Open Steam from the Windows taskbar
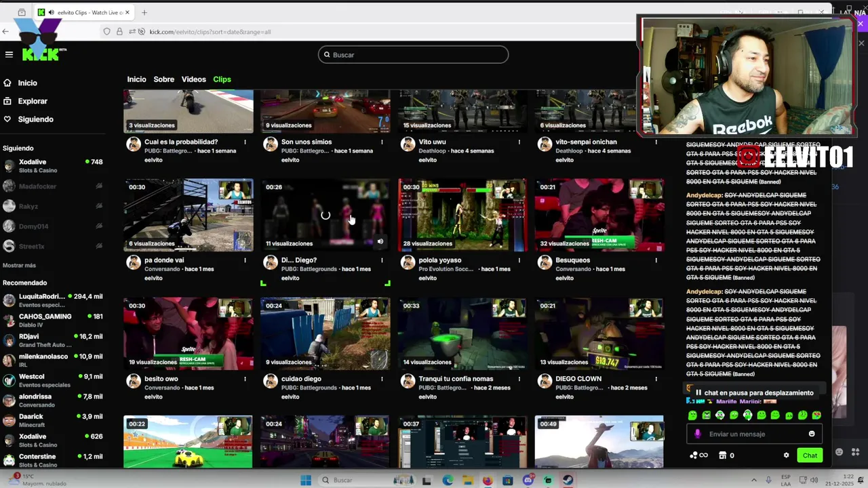 tap(568, 481)
